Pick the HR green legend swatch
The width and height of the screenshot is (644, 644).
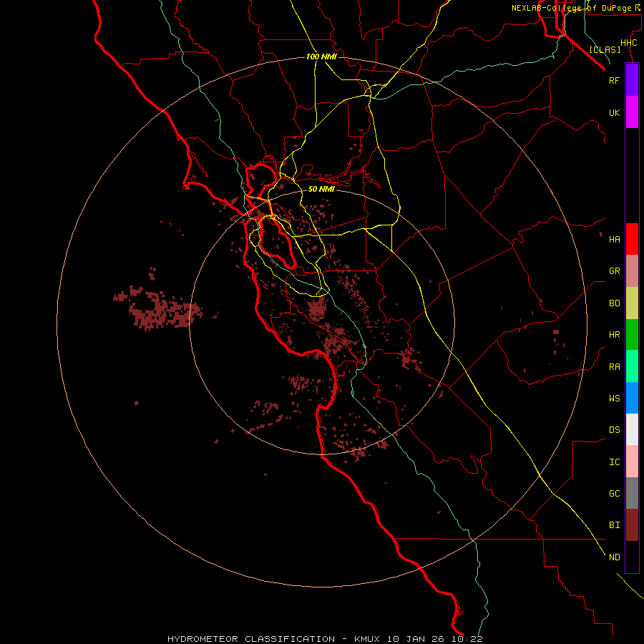632,335
